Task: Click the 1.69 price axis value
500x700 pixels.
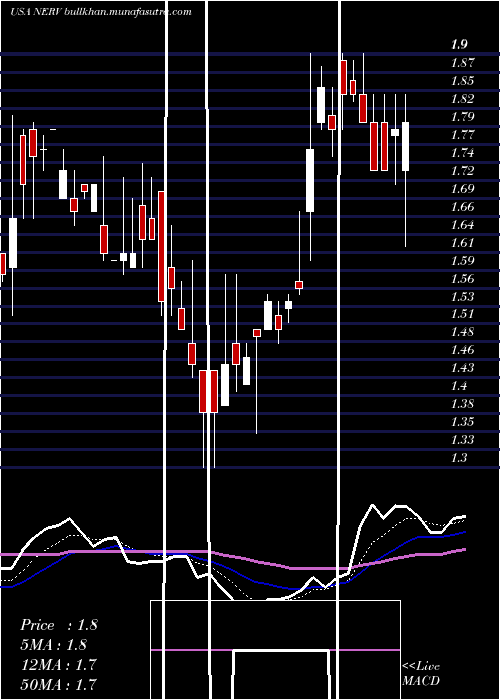Action: 462,188
